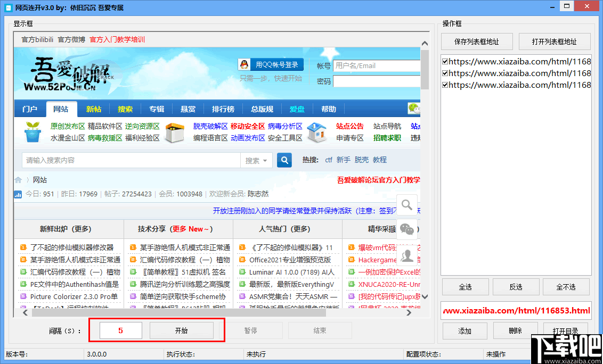
Task: Open the 搜索 nav tab
Action: pyautogui.click(x=125, y=109)
